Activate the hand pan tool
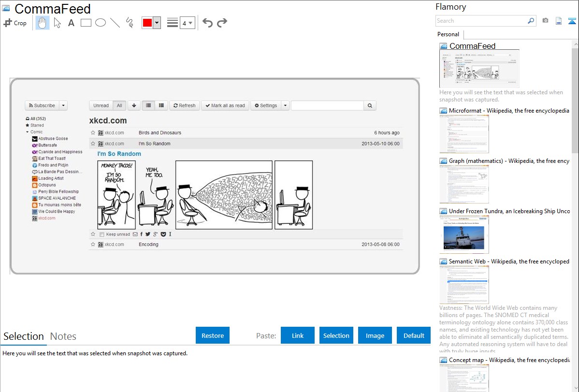The height and width of the screenshot is (392, 579). (42, 23)
